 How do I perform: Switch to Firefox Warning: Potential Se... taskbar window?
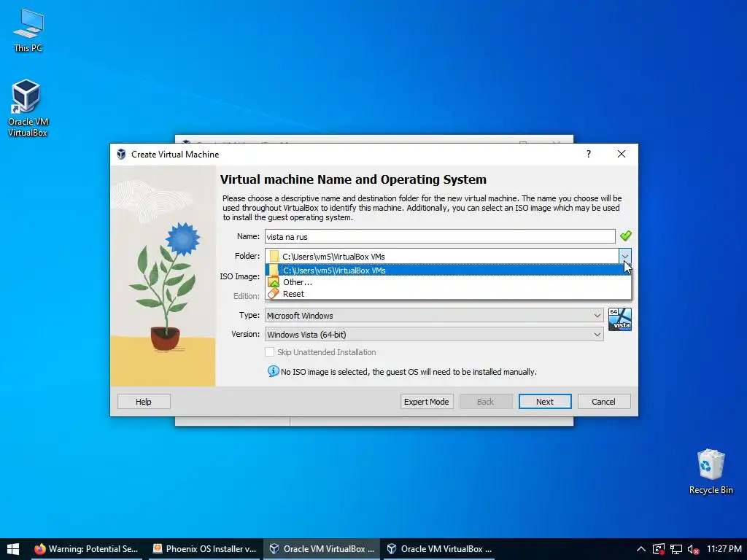pyautogui.click(x=86, y=549)
